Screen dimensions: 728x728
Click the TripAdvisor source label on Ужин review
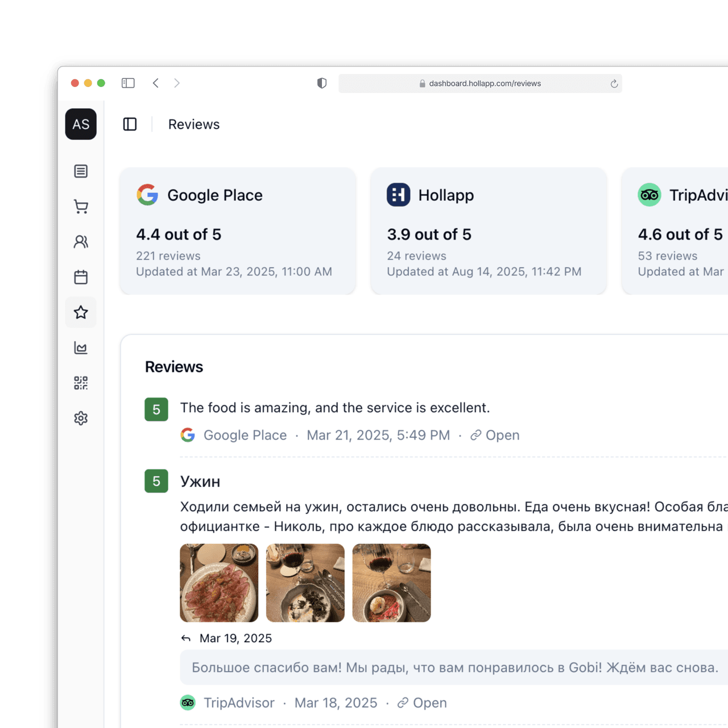click(239, 703)
